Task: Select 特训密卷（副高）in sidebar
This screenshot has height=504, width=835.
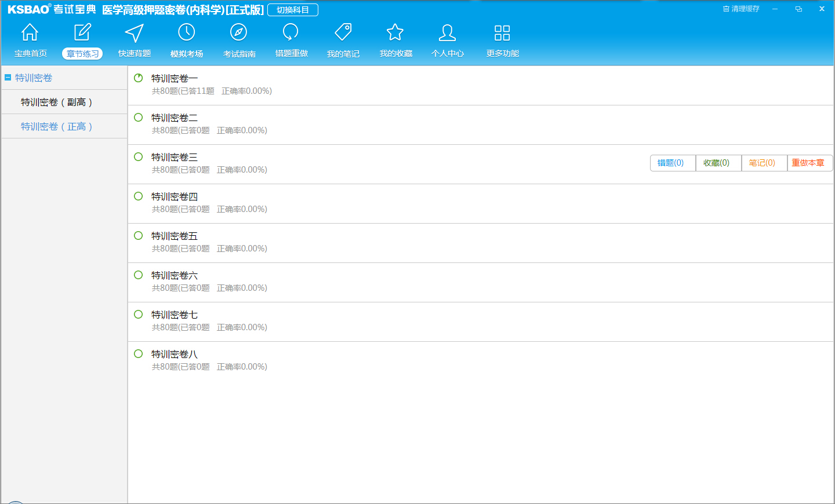Action: click(64, 102)
